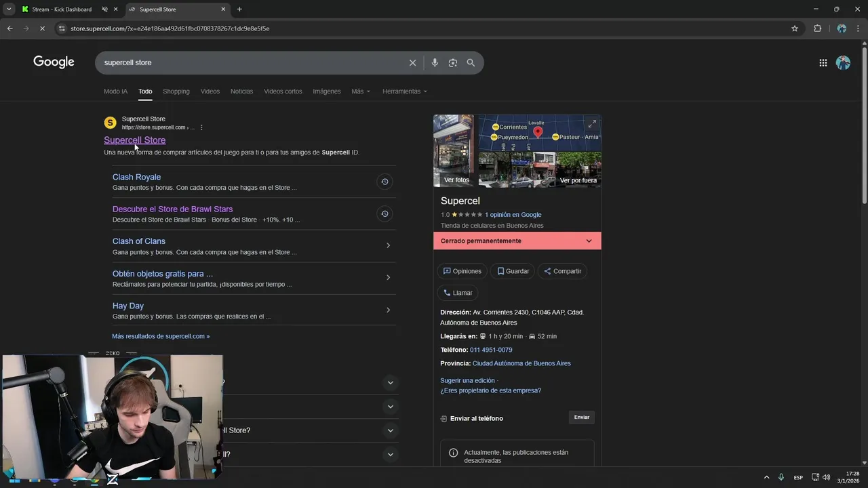Focus the supercell store search field

(251, 62)
